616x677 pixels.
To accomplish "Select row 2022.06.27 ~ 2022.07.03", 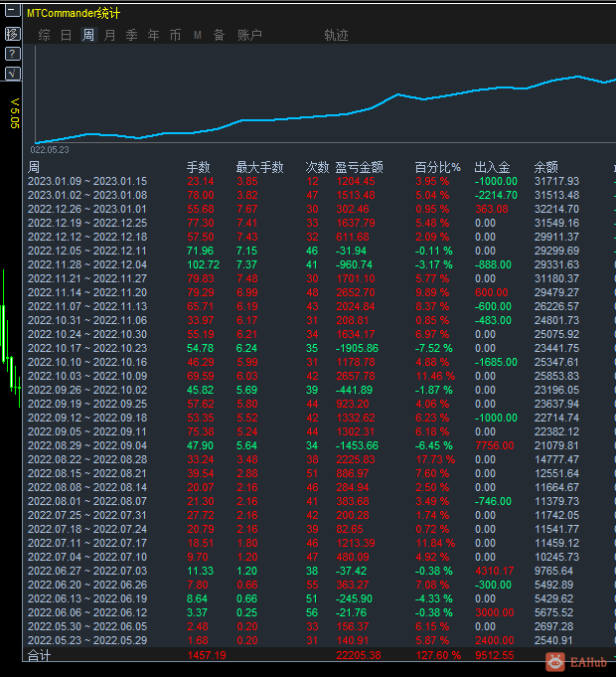I will pyautogui.click(x=318, y=571).
